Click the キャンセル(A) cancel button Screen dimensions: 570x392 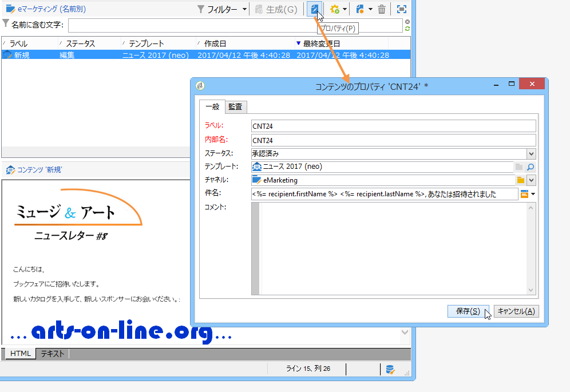click(516, 311)
